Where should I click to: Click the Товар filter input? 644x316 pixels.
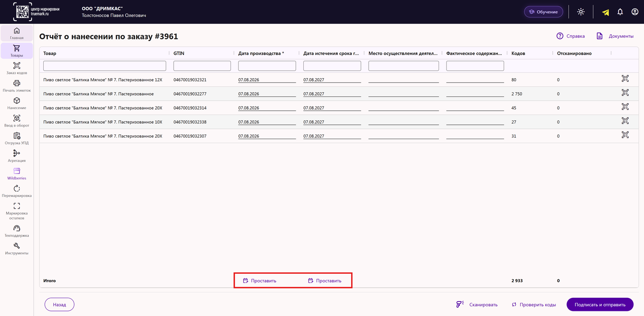105,66
